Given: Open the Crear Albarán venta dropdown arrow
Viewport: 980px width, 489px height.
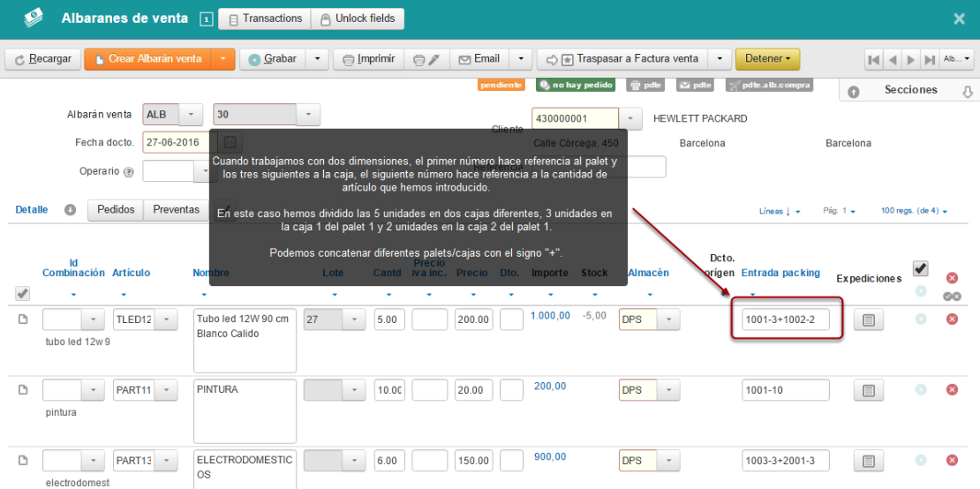Looking at the screenshot, I should 223,59.
